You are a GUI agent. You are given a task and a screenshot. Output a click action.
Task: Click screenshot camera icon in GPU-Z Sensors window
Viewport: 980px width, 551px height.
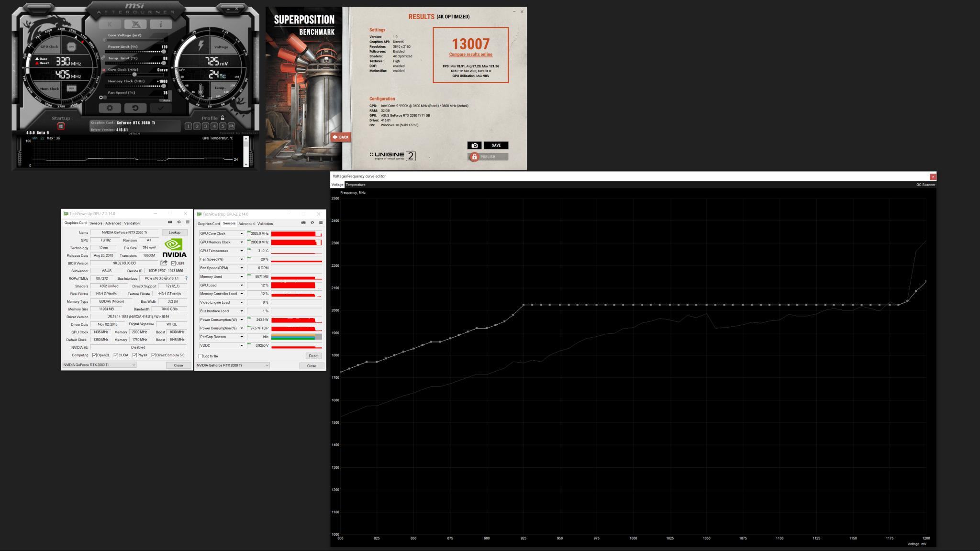pos(303,222)
